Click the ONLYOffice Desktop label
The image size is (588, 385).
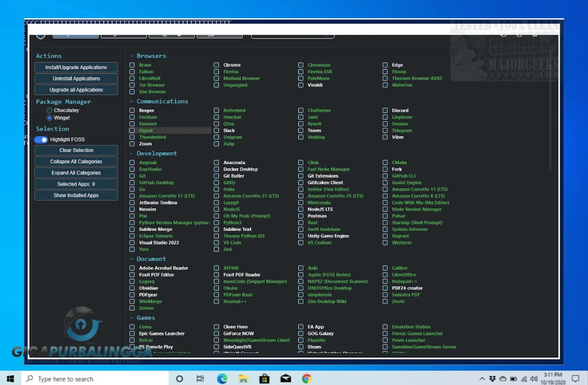click(x=330, y=288)
